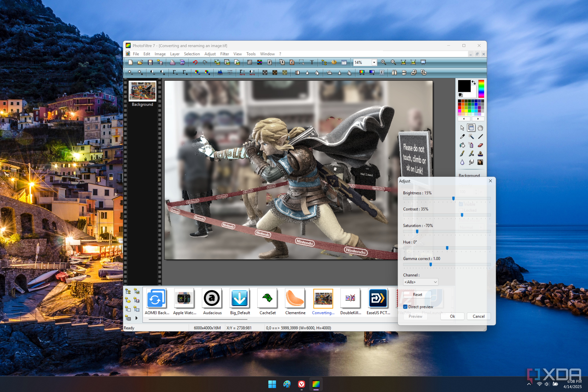Select the Eraser tool
Image resolution: width=588 pixels, height=392 pixels.
(x=480, y=145)
